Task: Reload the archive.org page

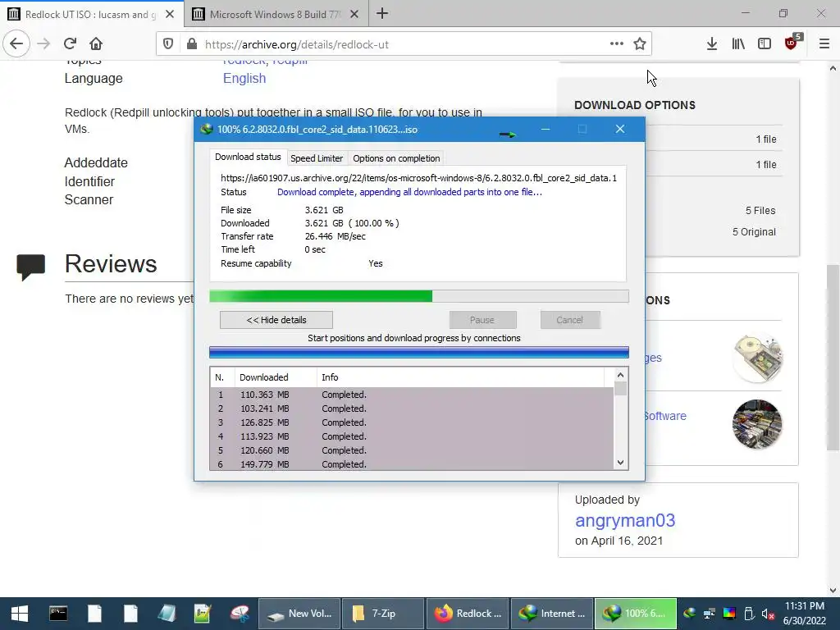Action: pyautogui.click(x=70, y=44)
